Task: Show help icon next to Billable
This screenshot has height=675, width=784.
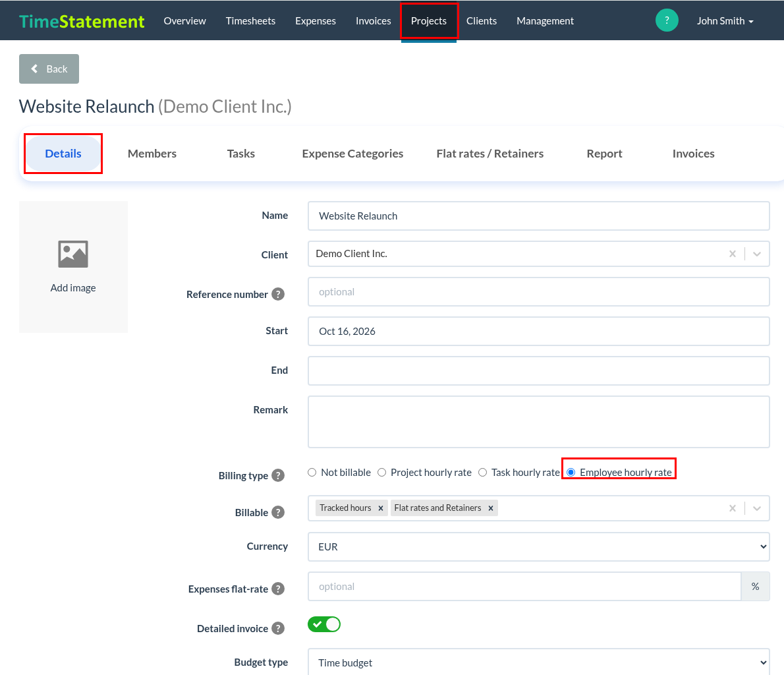Action: click(x=278, y=512)
